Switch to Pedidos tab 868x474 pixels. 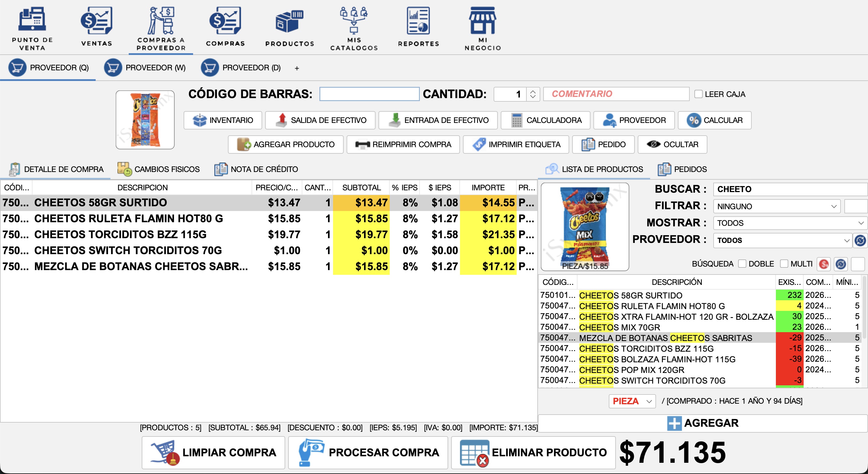(682, 169)
